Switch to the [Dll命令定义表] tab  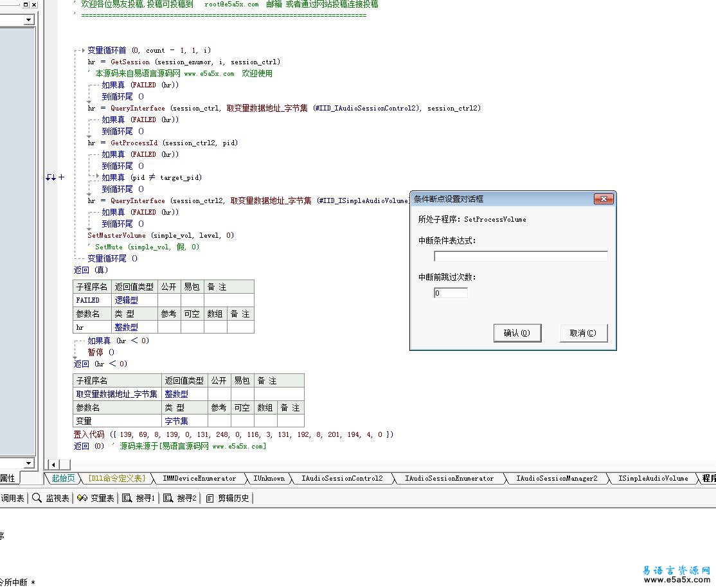[x=117, y=478]
